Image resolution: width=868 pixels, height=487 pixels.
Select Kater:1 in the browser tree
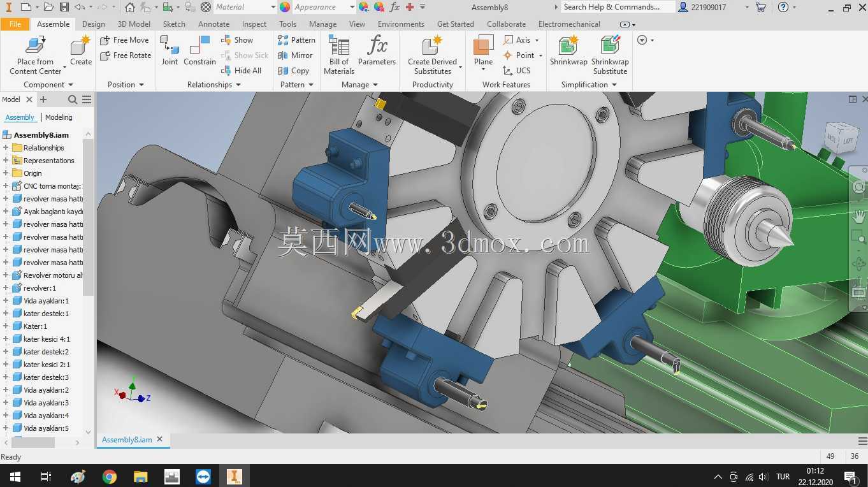click(x=35, y=326)
